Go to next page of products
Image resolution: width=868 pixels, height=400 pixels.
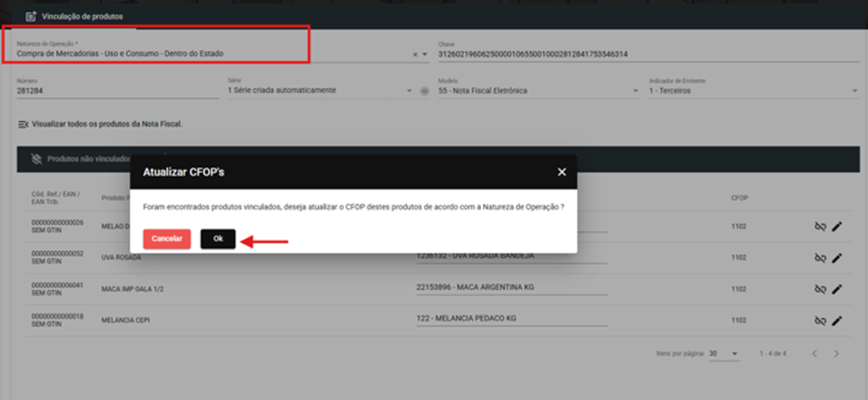click(837, 354)
